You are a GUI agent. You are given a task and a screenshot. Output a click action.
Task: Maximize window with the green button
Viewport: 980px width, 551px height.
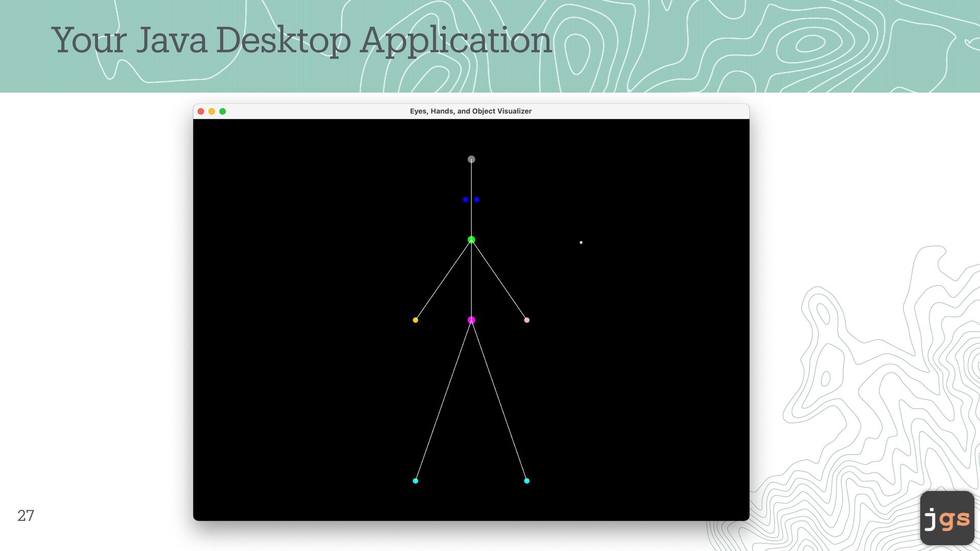pos(223,111)
